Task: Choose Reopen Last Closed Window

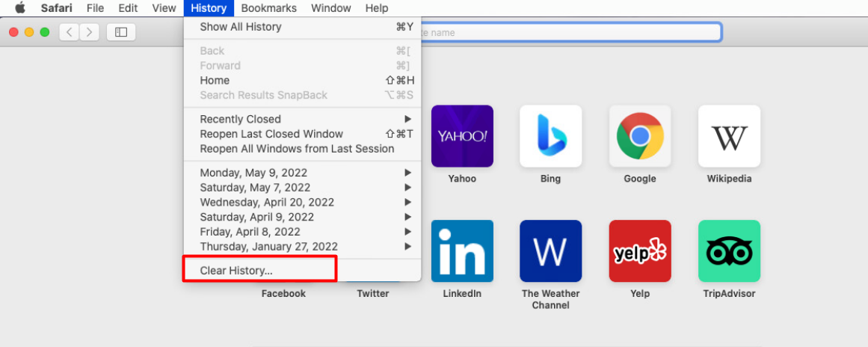Action: click(302, 134)
